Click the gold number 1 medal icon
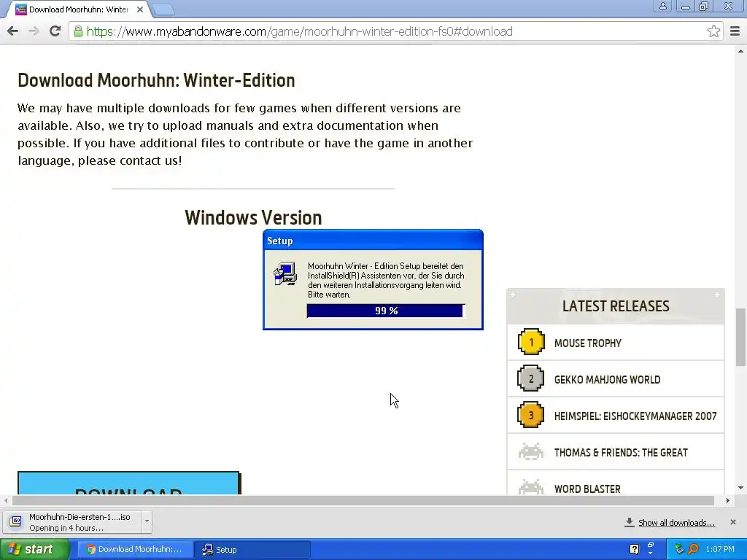Image resolution: width=747 pixels, height=560 pixels. [531, 342]
